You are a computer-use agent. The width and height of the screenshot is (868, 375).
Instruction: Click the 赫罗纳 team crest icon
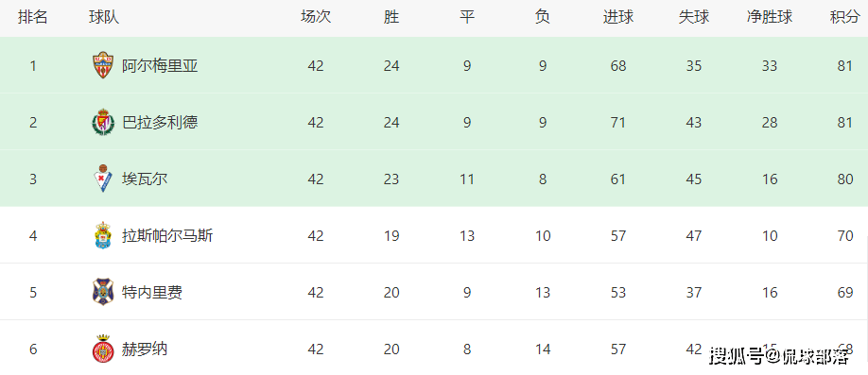pos(103,349)
